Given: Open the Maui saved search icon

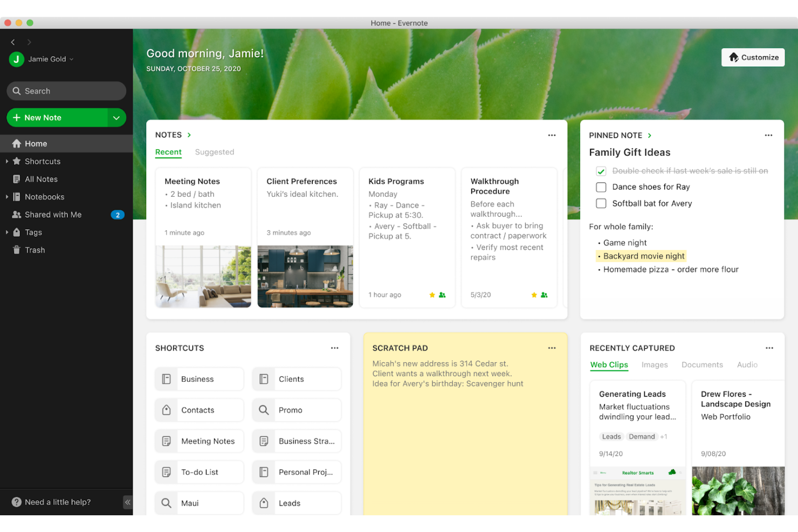Looking at the screenshot, I should (167, 503).
